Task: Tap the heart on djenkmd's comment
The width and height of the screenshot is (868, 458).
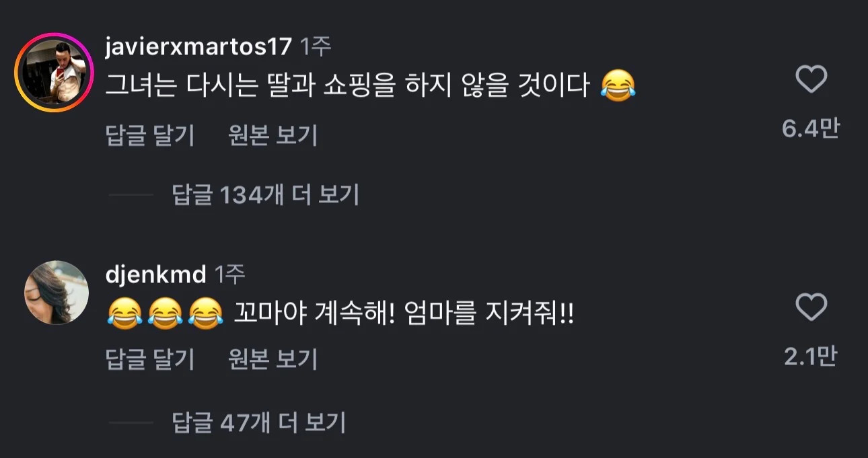Action: click(x=811, y=308)
